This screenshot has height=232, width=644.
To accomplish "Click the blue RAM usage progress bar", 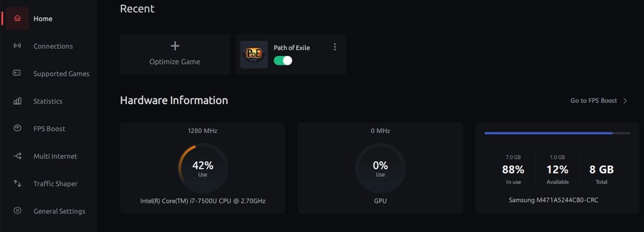I will click(x=557, y=133).
